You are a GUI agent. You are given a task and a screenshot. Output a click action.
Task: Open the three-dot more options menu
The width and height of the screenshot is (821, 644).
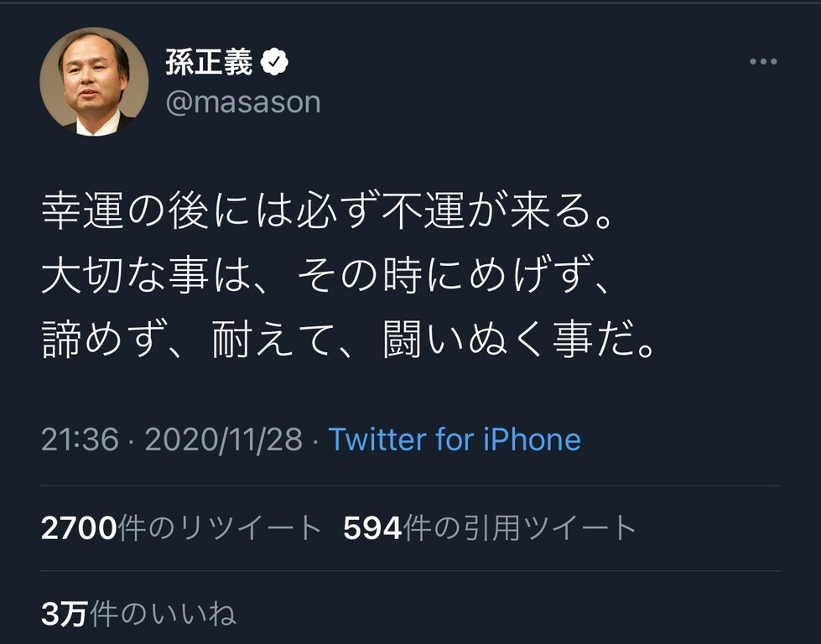point(762,62)
